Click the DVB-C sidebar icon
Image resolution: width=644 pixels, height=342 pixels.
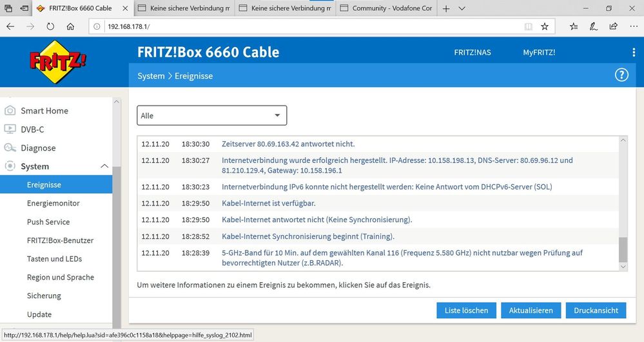click(x=10, y=129)
